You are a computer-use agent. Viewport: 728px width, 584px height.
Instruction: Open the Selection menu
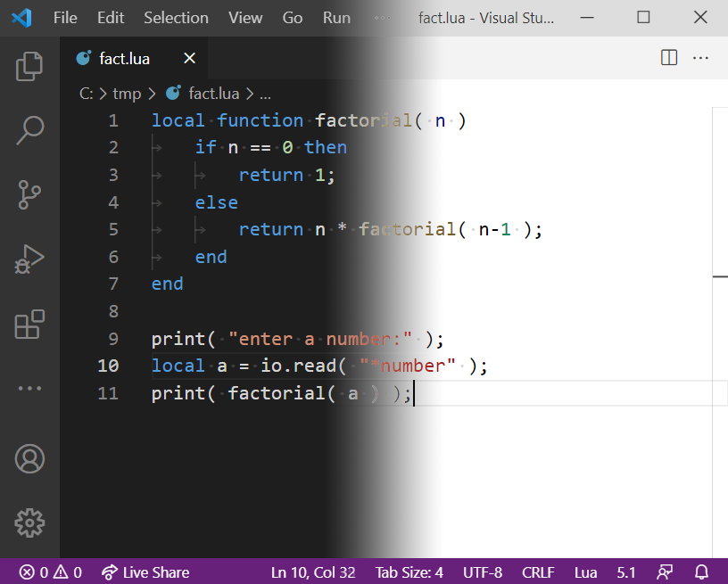[176, 18]
